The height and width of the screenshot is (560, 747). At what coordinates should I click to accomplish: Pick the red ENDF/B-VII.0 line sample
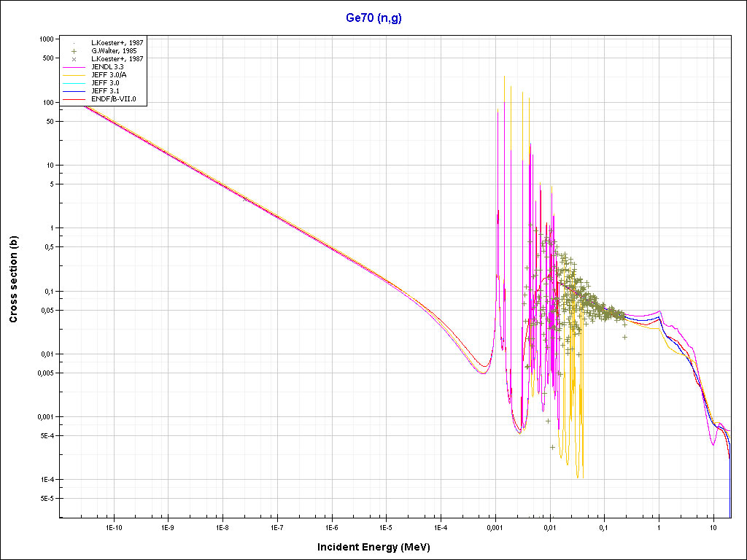(x=74, y=99)
